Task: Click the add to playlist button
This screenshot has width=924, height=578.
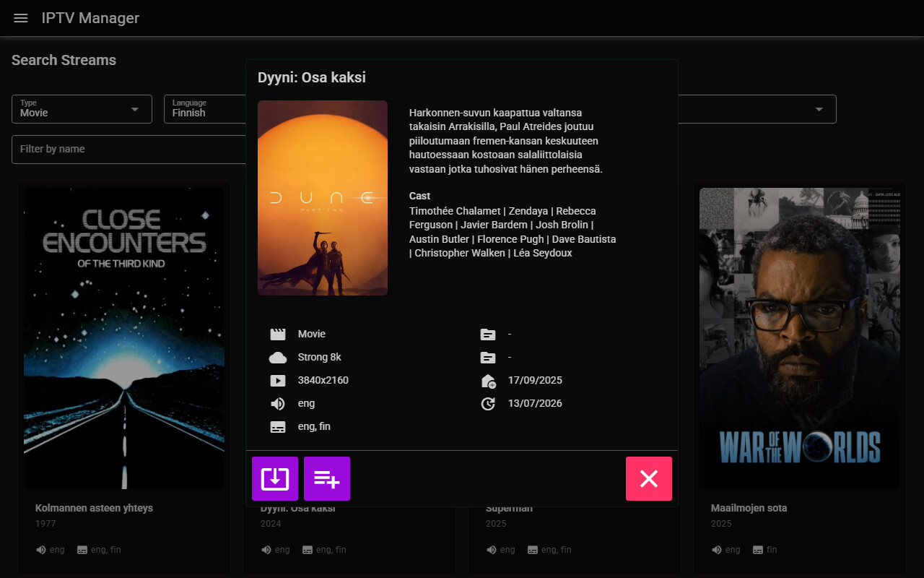Action: click(327, 478)
